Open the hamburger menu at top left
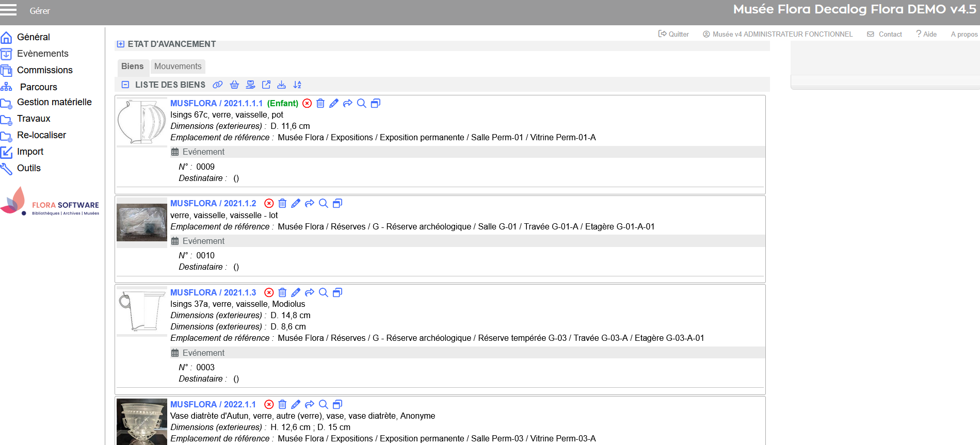The height and width of the screenshot is (445, 980). [8, 10]
